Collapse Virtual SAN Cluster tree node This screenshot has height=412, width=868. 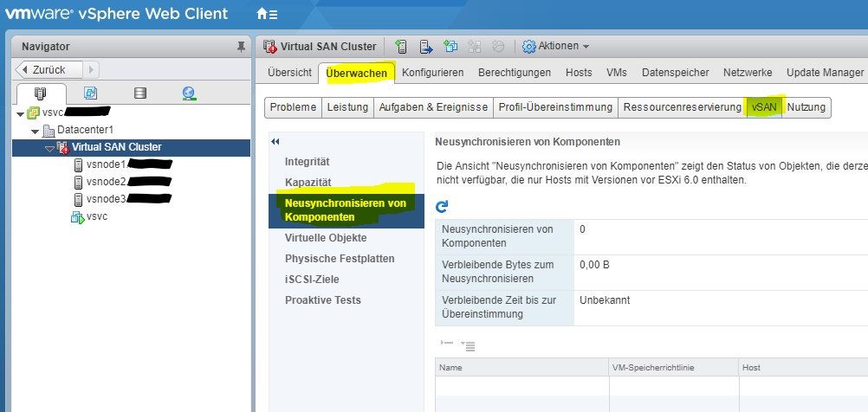pyautogui.click(x=49, y=148)
